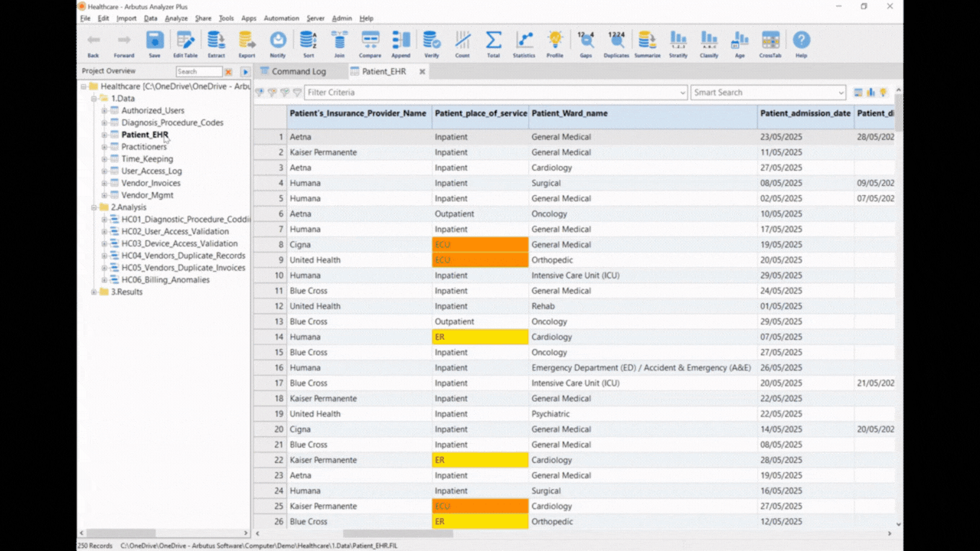980x551 pixels.
Task: Clear the Project Overview search with orange X
Action: [x=228, y=72]
